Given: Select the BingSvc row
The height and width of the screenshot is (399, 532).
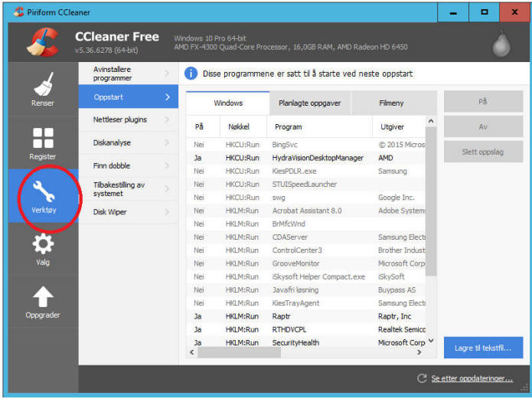Looking at the screenshot, I should coord(306,145).
